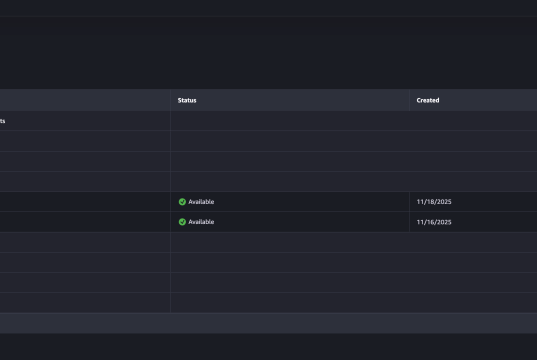The width and height of the screenshot is (537, 360).
Task: Select Available status in 11/16/2025 row
Action: tap(201, 222)
